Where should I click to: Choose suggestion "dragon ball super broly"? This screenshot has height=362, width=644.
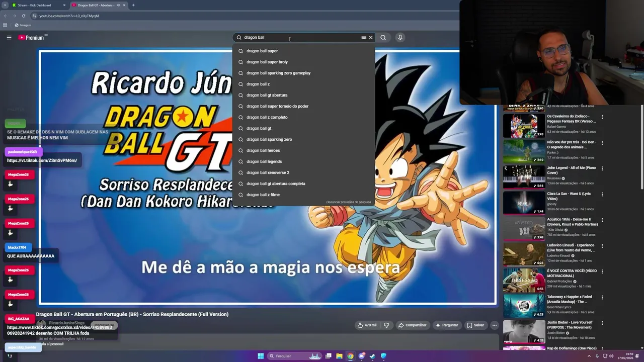click(303, 62)
